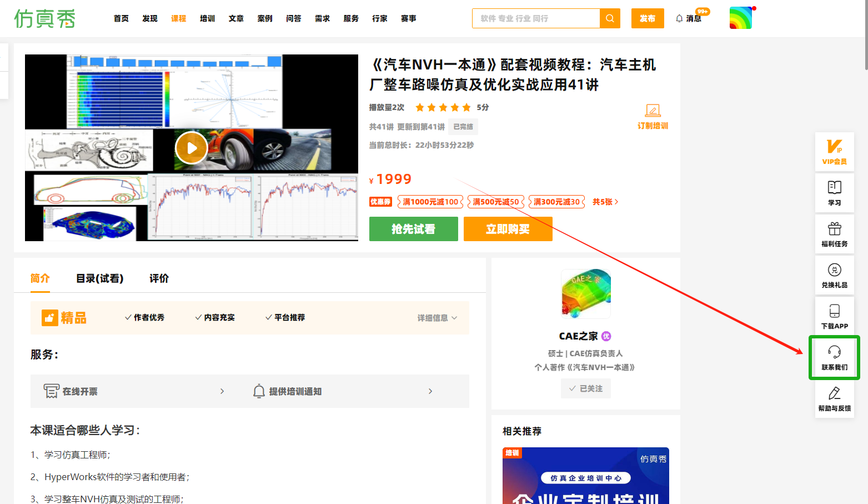Image resolution: width=868 pixels, height=504 pixels.
Task: Open the 在线开票 row arrow
Action: (222, 391)
